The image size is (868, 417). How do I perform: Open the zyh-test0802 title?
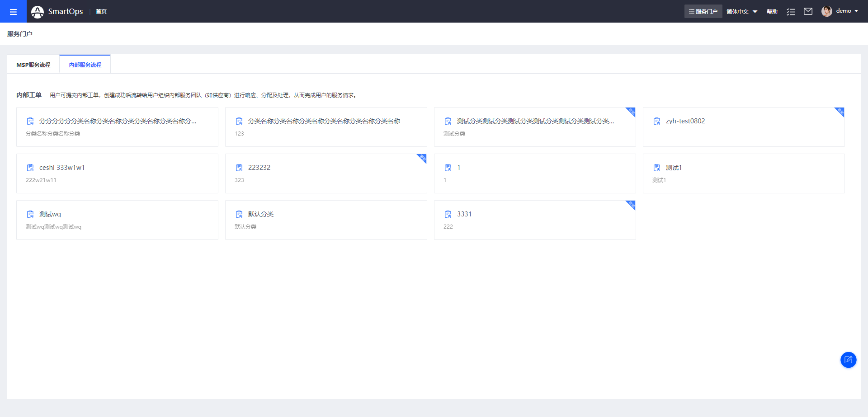tap(685, 121)
